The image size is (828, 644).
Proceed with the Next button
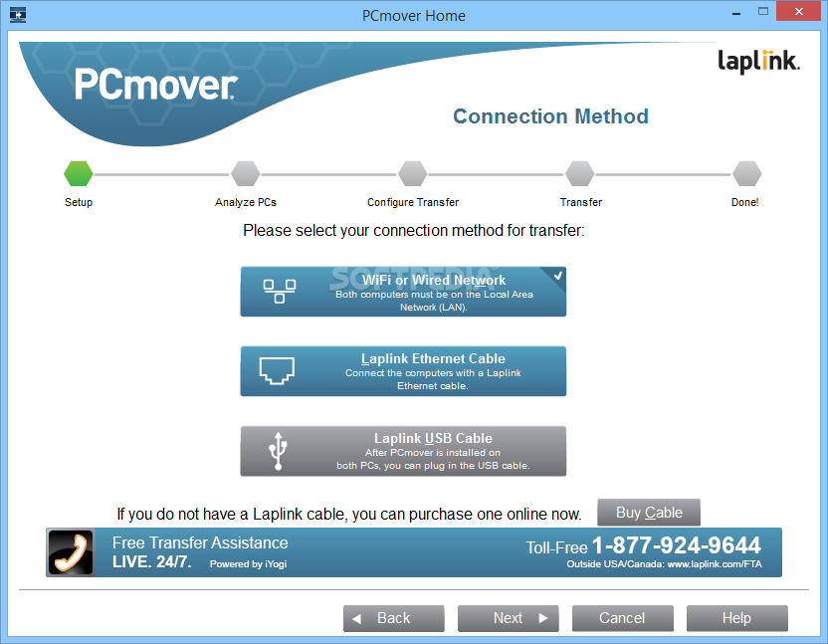click(x=508, y=618)
